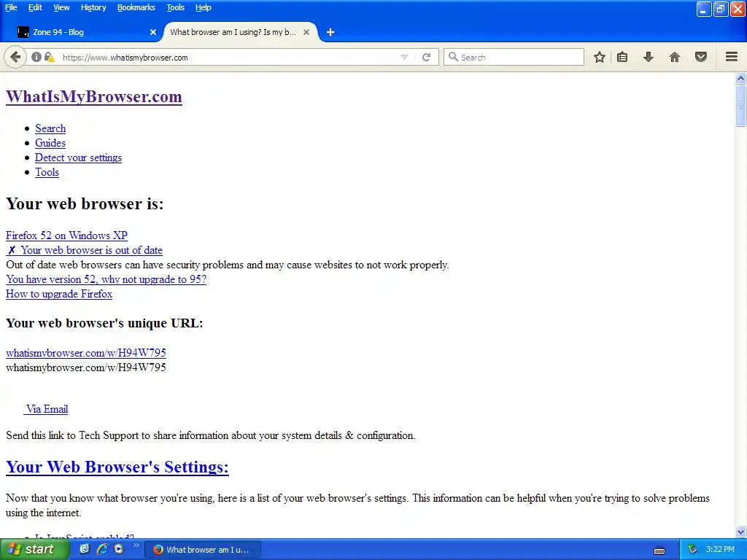Close the What browser am I using tab
This screenshot has height=560, width=747.
click(306, 32)
